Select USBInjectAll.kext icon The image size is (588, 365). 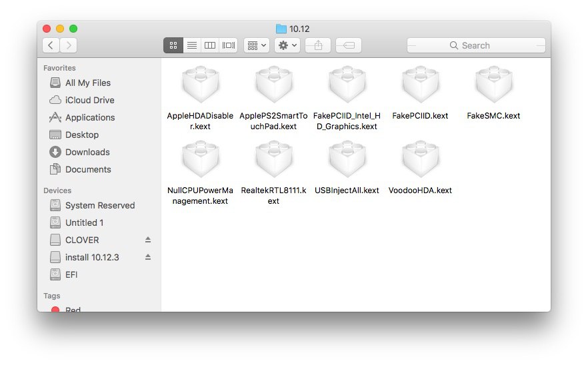pyautogui.click(x=347, y=159)
